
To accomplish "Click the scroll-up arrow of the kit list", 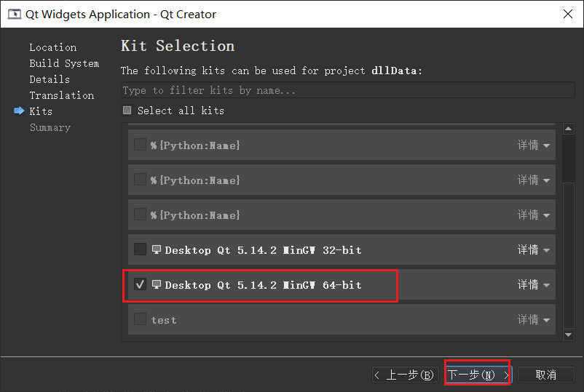I will pyautogui.click(x=569, y=129).
